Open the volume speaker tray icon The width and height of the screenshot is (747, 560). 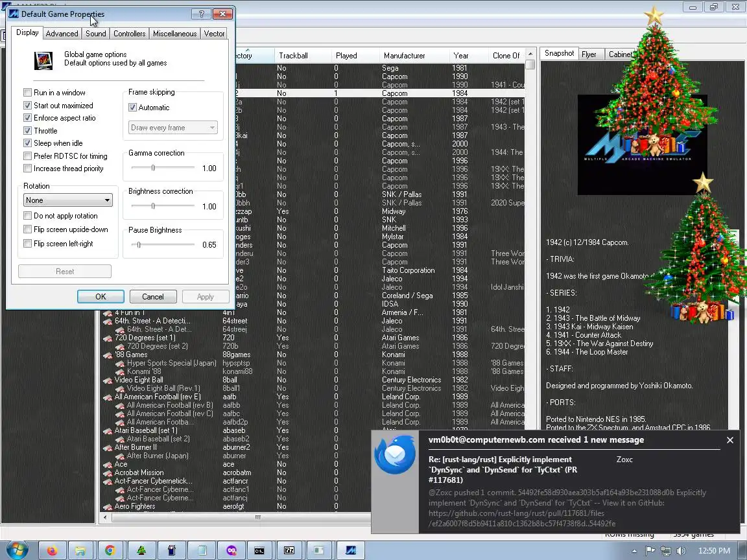(x=682, y=551)
